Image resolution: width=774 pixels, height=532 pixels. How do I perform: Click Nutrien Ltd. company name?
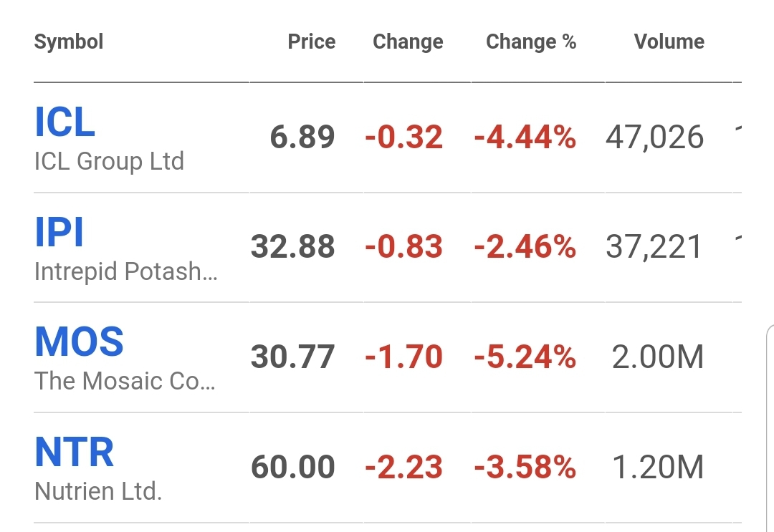[x=98, y=491]
